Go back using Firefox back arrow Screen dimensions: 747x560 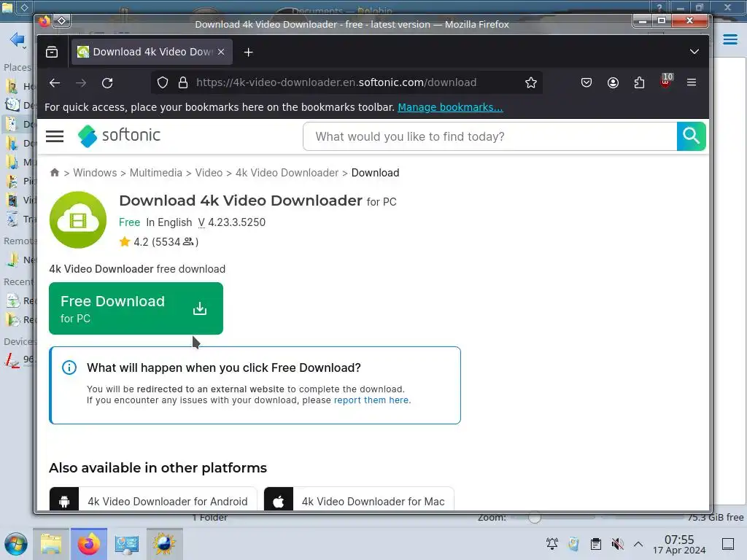55,83
